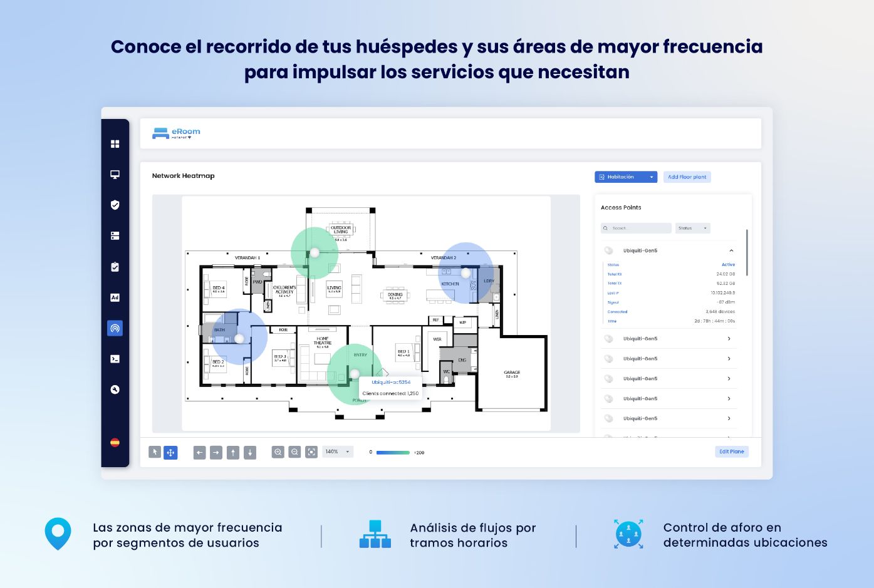Click the Active status value
Image resolution: width=874 pixels, height=588 pixels.
tap(728, 265)
